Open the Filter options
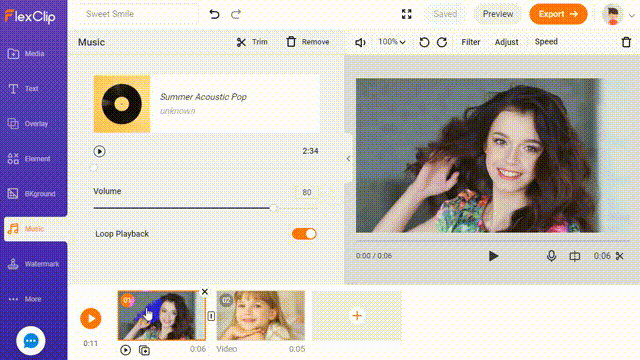640x360 pixels. point(471,42)
